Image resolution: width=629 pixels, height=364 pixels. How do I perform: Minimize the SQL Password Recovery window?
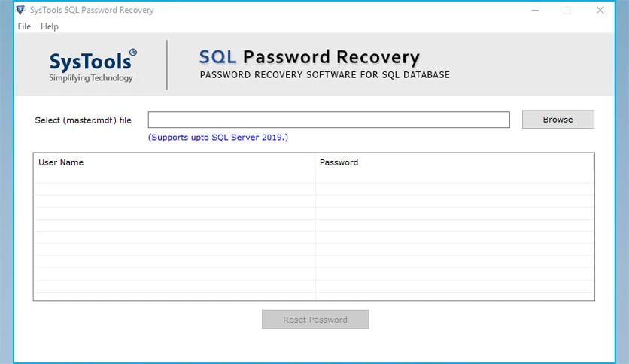click(x=534, y=11)
